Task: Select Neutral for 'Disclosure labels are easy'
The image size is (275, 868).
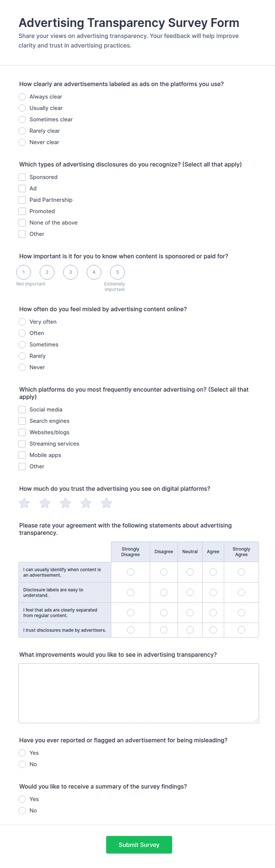Action: (190, 592)
